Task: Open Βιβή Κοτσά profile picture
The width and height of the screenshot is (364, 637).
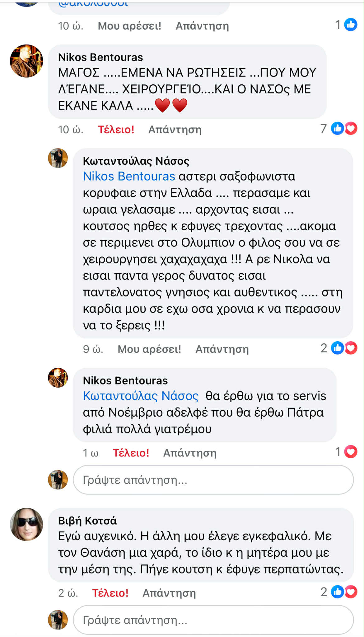Action: tap(26, 525)
